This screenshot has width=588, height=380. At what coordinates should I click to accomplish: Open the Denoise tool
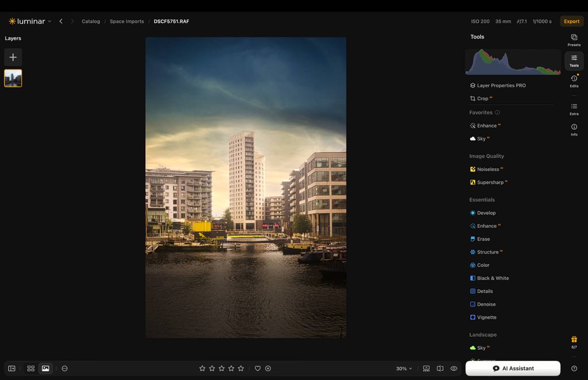(x=482, y=304)
